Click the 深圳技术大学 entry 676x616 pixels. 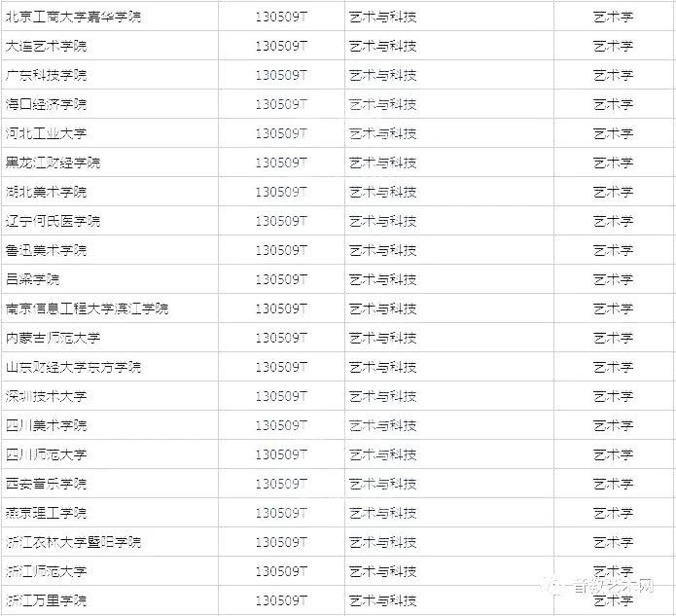[x=46, y=396]
